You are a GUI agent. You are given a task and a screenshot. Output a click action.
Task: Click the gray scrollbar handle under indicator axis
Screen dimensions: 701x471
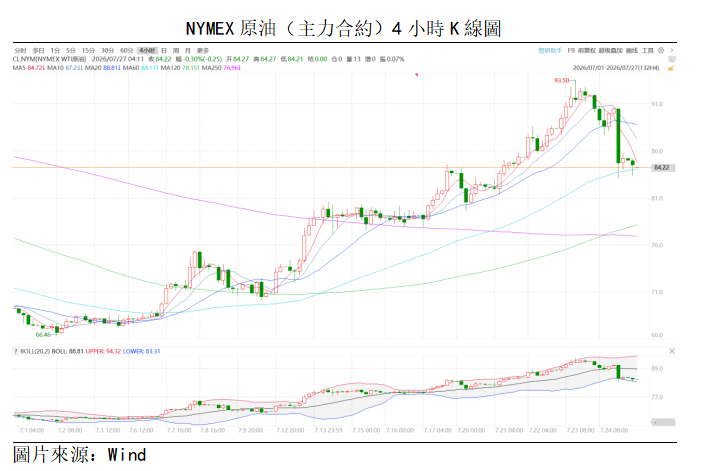pos(663,422)
